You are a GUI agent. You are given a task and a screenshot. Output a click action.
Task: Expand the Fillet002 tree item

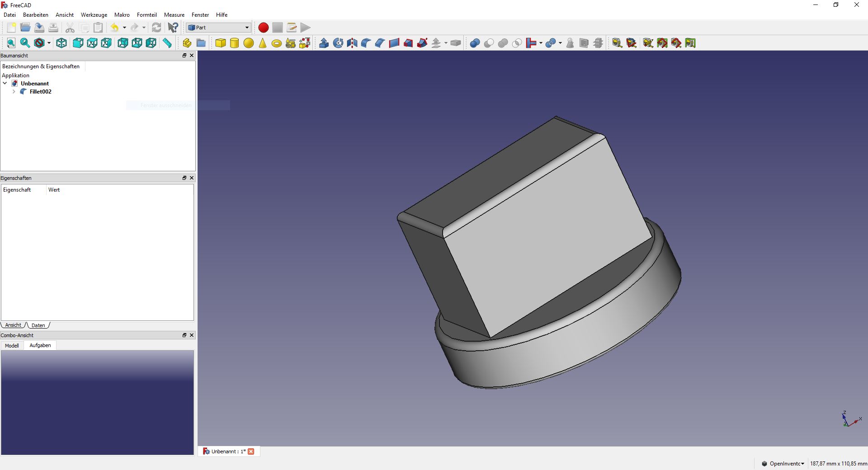(14, 91)
